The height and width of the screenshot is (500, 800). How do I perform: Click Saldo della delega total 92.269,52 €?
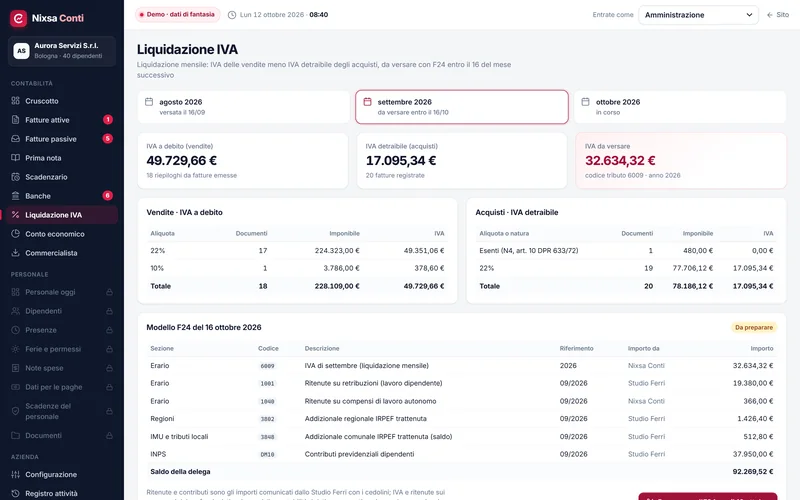coord(753,471)
